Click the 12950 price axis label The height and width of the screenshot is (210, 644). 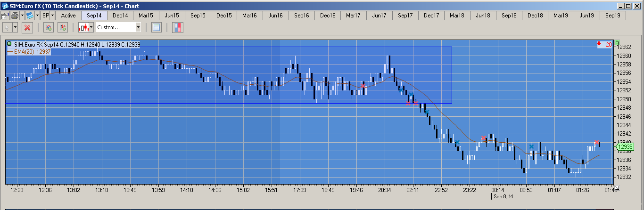point(625,99)
